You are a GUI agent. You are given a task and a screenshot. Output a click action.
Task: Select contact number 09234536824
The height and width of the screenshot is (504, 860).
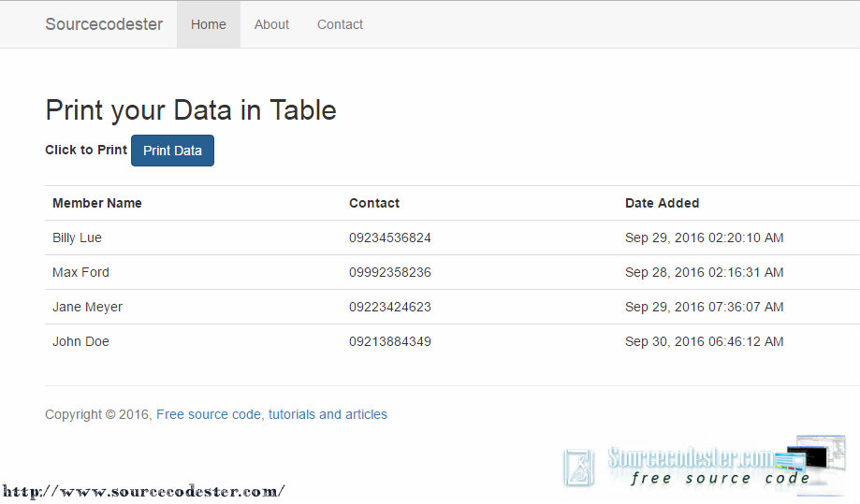point(390,238)
